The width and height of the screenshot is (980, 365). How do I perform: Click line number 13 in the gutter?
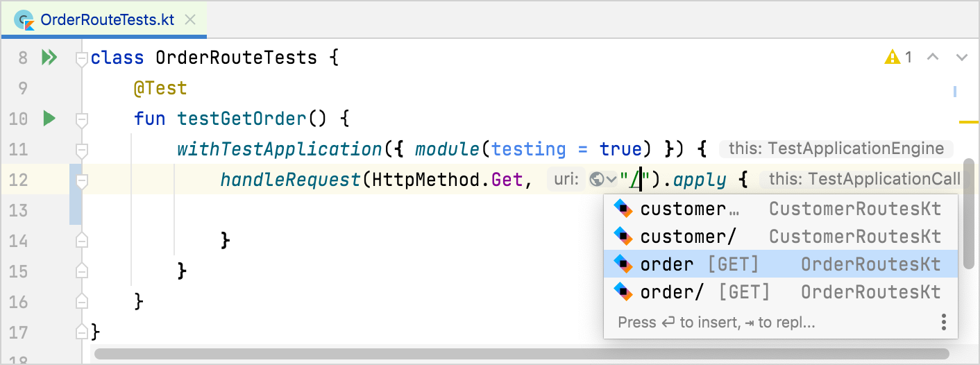tap(19, 210)
